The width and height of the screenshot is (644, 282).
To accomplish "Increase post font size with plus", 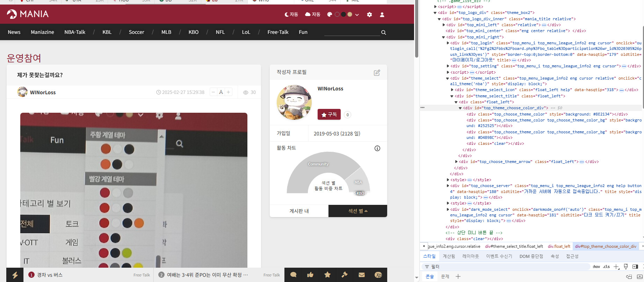I will point(228,92).
